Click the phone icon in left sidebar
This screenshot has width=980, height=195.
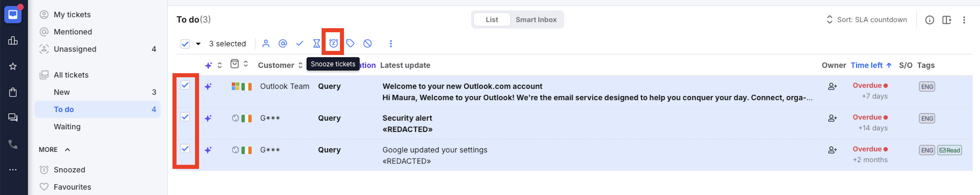pyautogui.click(x=13, y=144)
